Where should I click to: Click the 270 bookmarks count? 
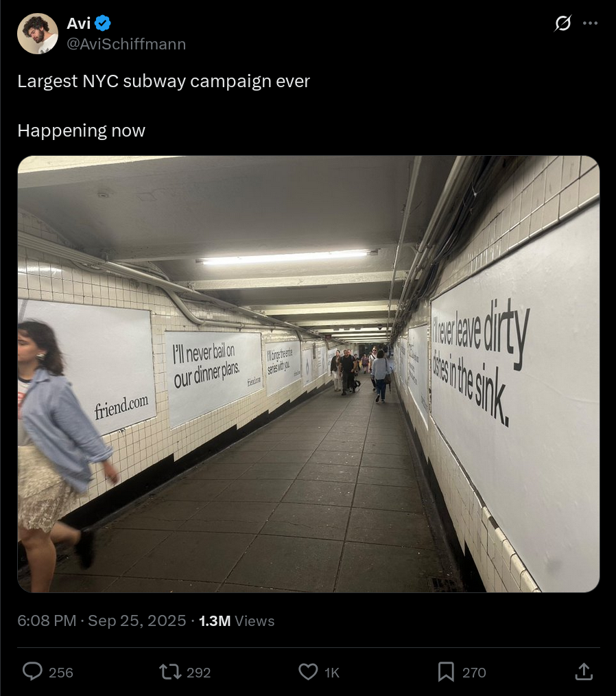[474, 673]
